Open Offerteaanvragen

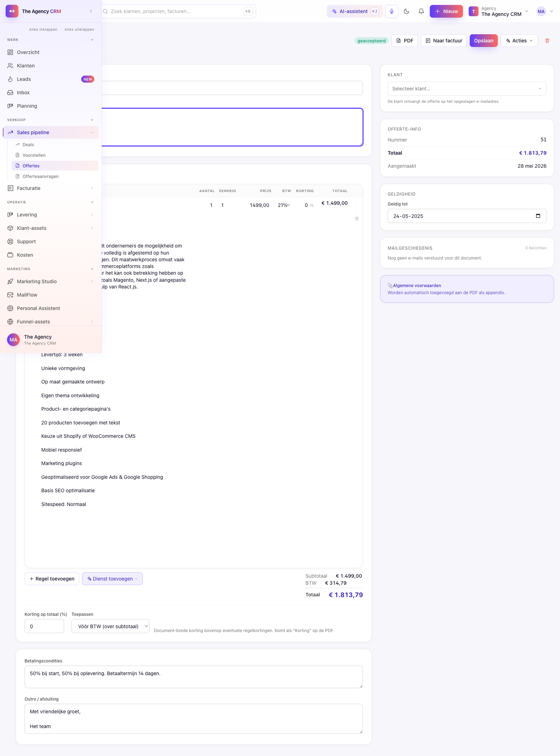(55, 176)
